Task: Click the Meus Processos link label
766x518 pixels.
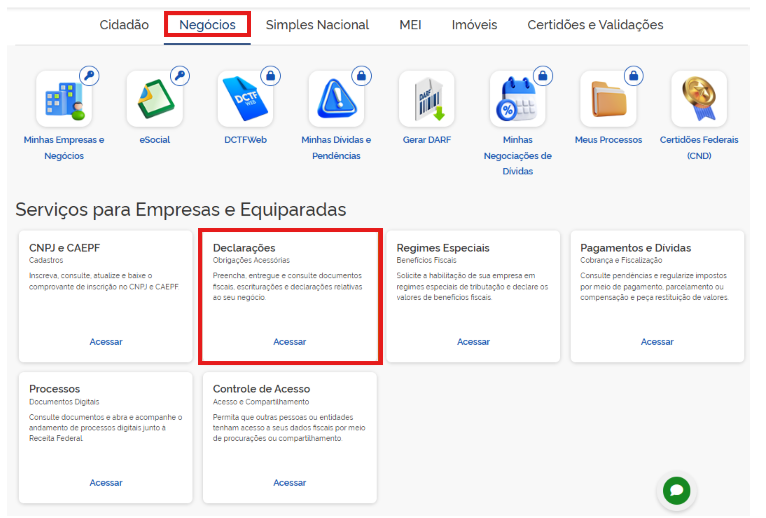Action: [x=608, y=140]
